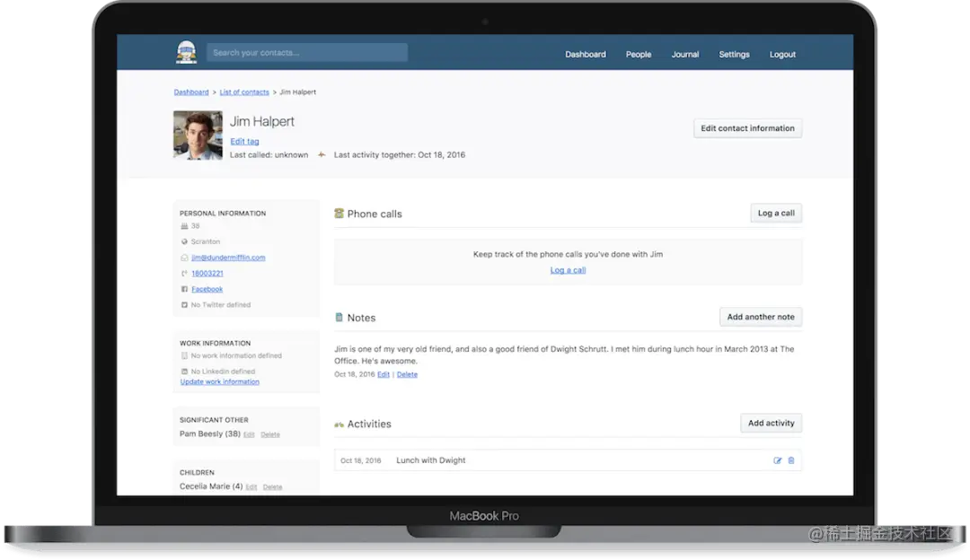Image resolution: width=970 pixels, height=560 pixels.
Task: Click the location icon beside Scranton
Action: [x=184, y=241]
